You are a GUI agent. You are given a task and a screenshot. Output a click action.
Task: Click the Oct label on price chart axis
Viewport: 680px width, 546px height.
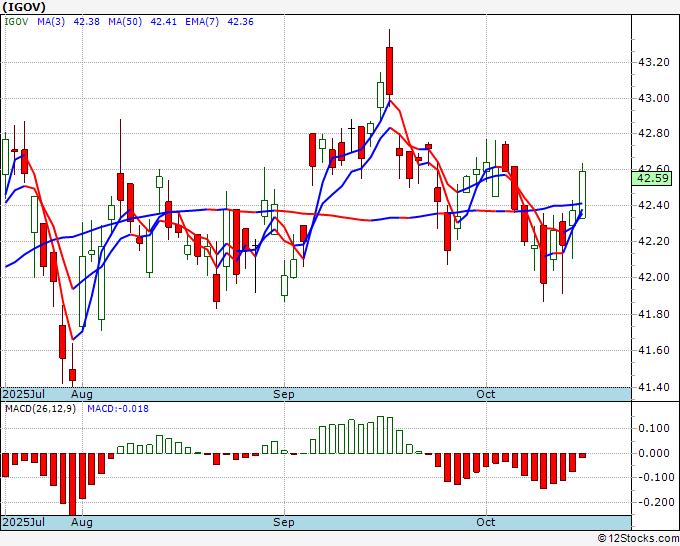pyautogui.click(x=486, y=394)
